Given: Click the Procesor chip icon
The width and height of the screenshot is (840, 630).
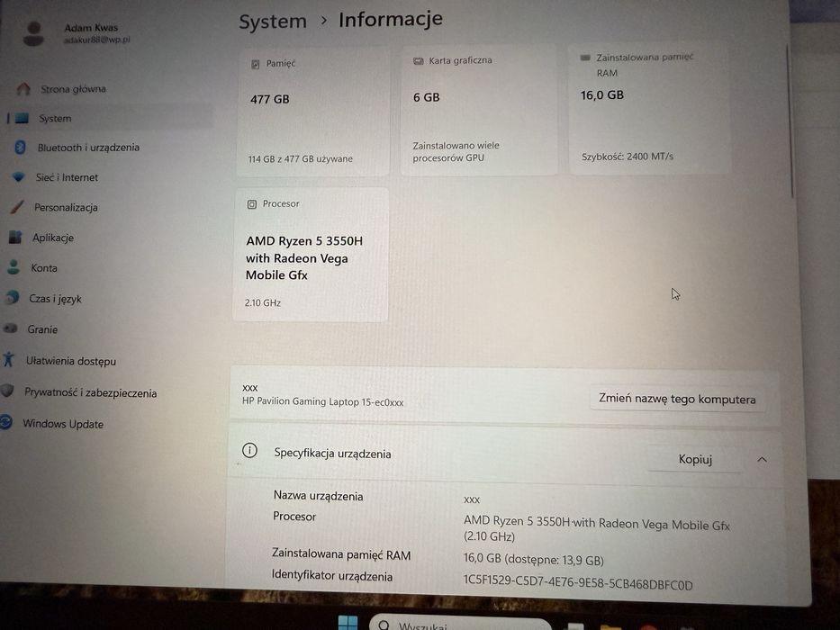Looking at the screenshot, I should pyautogui.click(x=252, y=204).
